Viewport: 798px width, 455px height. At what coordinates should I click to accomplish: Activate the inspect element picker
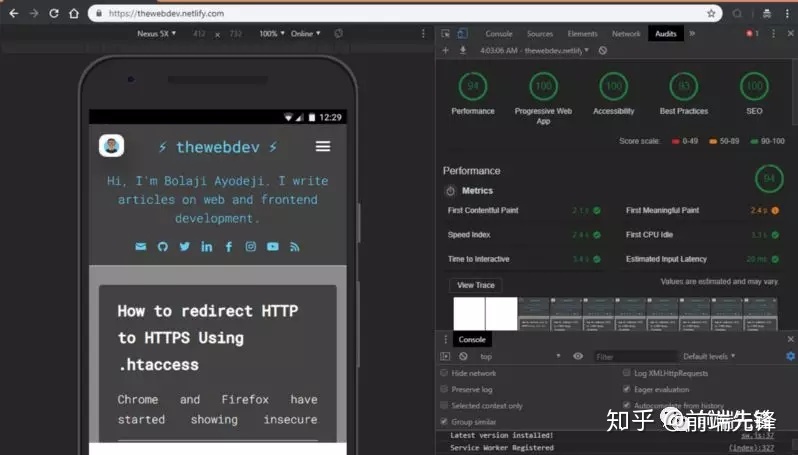pyautogui.click(x=446, y=34)
